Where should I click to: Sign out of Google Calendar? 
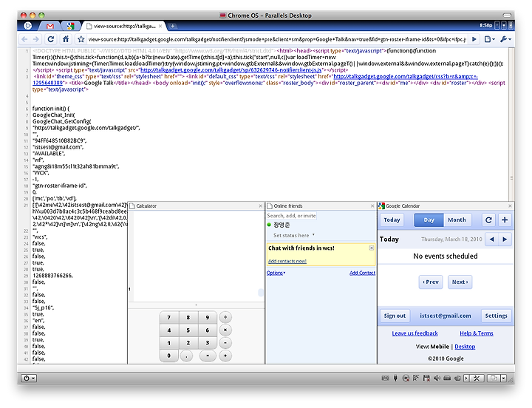coord(395,316)
